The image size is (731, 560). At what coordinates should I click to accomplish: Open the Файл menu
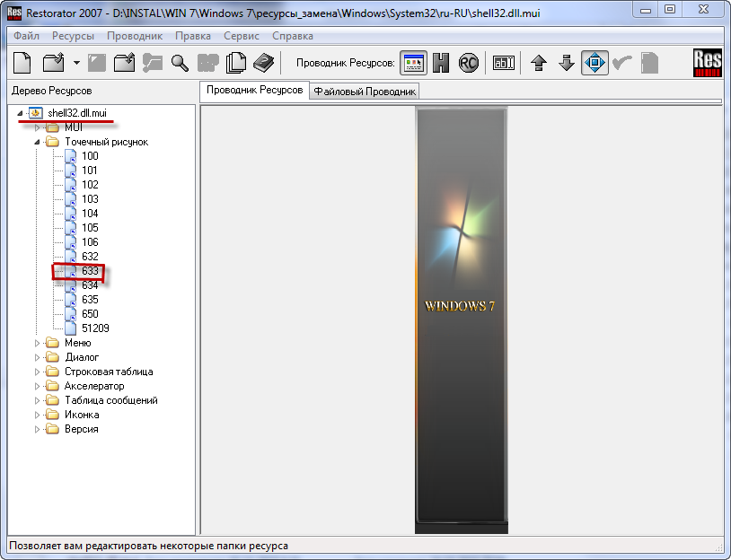(x=26, y=36)
